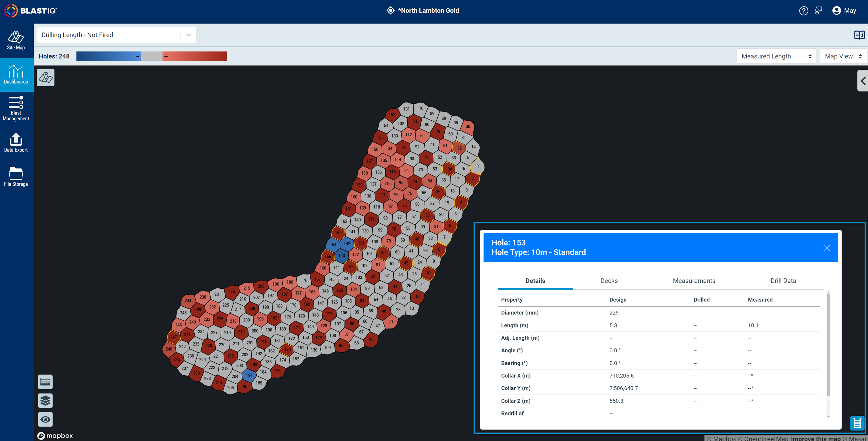Open the map overview selector
868x441 pixels.
click(46, 77)
